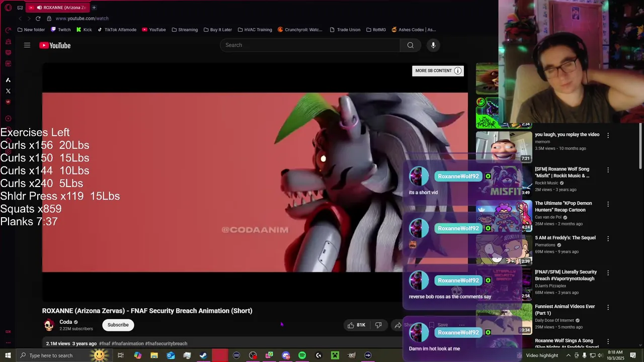Click the Windows 'Type here to search' box

coord(65,355)
